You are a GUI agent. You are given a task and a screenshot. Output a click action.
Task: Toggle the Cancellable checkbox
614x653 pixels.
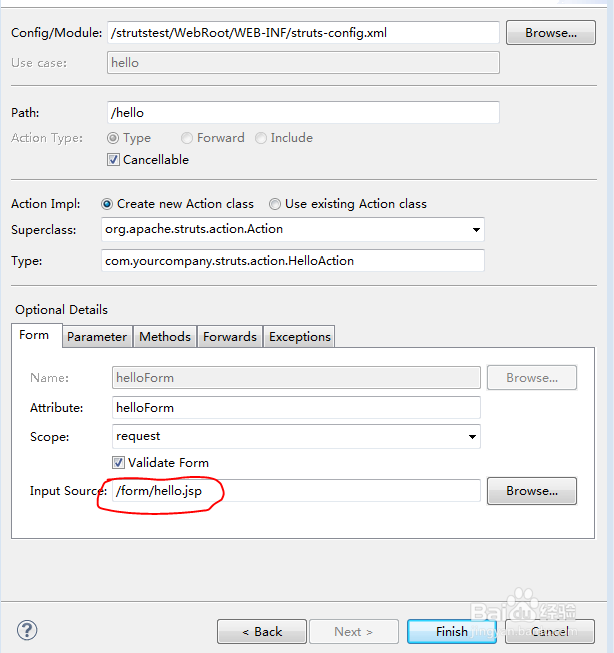point(113,160)
